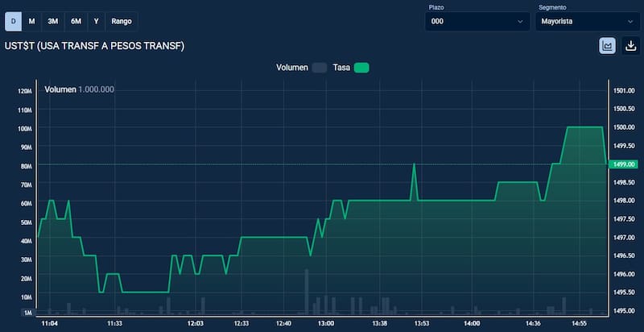Click the 11:33 time axis label
Image resolution: width=644 pixels, height=332 pixels.
coord(114,323)
